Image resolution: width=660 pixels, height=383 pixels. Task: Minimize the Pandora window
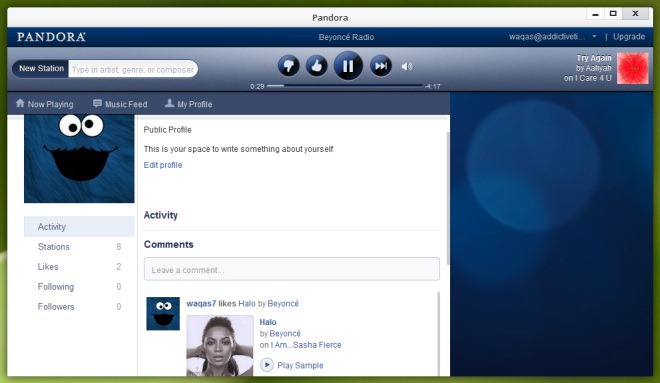595,14
